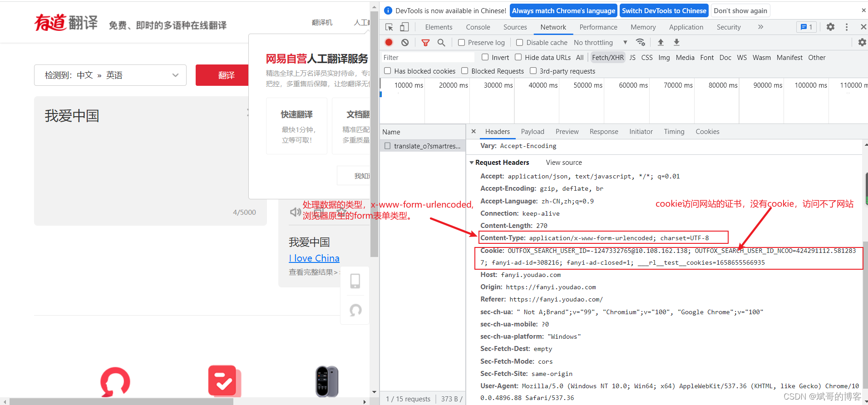Clear network log icon

(405, 42)
